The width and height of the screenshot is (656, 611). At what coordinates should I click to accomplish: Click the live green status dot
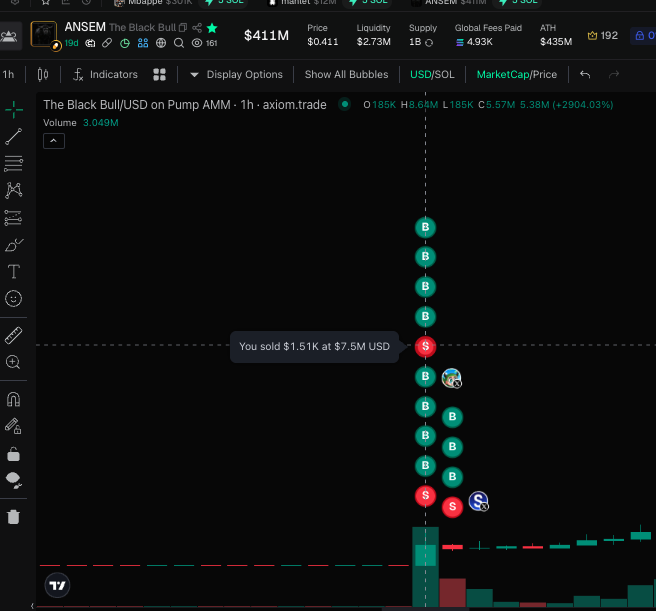click(x=344, y=104)
